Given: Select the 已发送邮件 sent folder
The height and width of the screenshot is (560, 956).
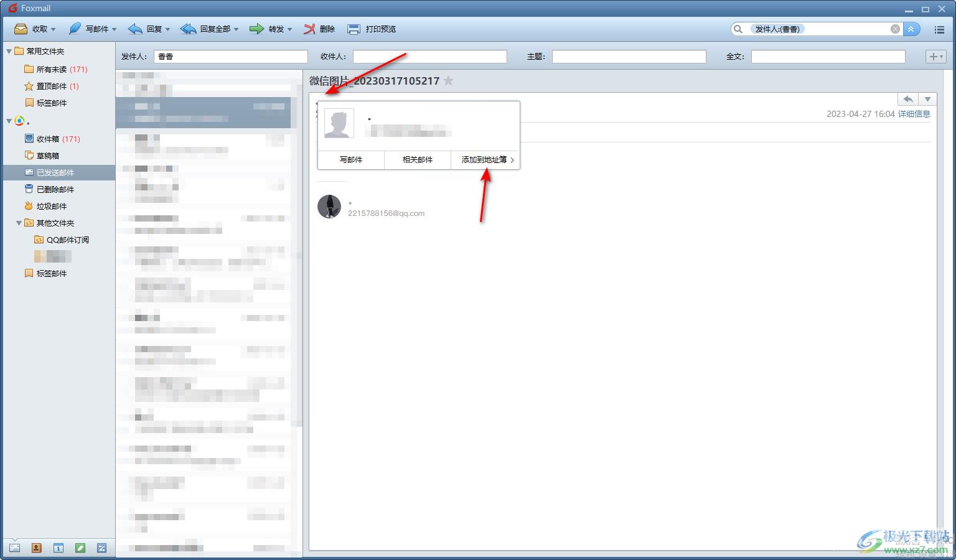Looking at the screenshot, I should [x=59, y=172].
